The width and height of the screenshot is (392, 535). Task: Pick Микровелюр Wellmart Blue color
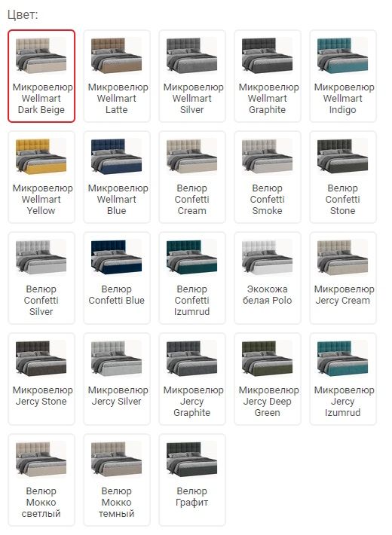[x=117, y=177]
